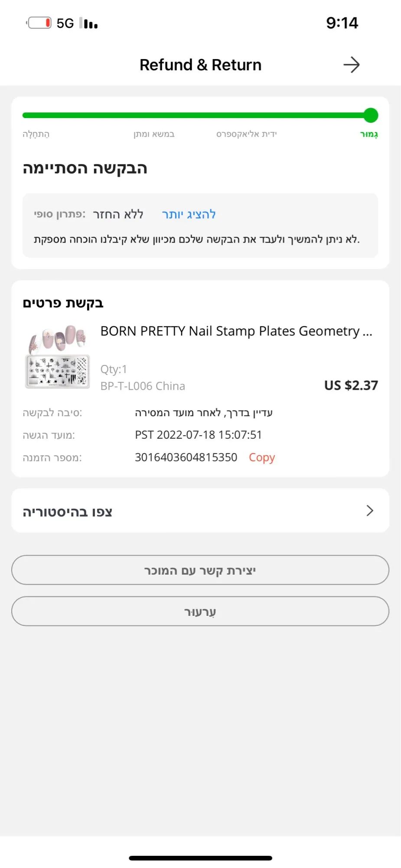The image size is (401, 868).
Task: Tap the back arrow in the header
Action: (351, 65)
